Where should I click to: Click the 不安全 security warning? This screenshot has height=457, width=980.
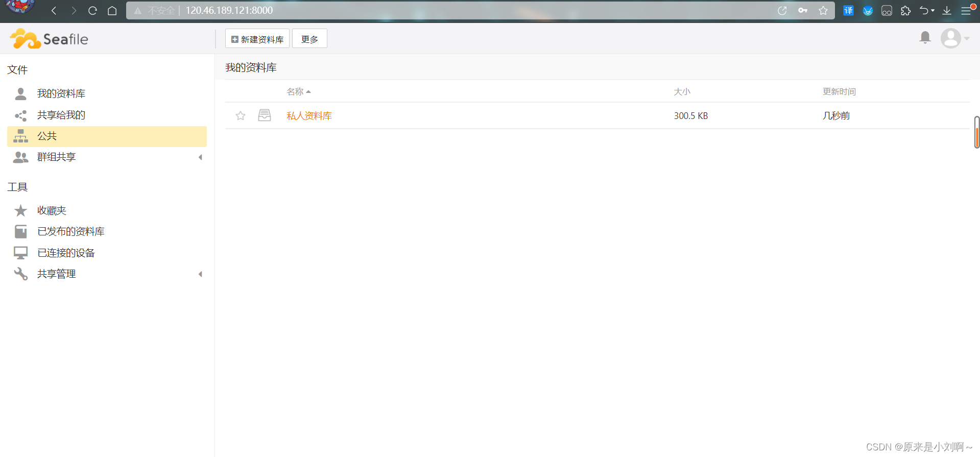click(x=155, y=10)
